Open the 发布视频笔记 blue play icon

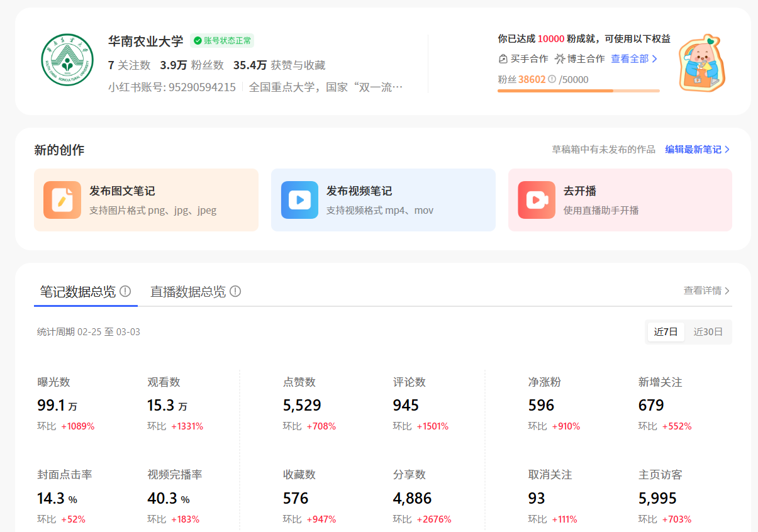click(x=299, y=200)
